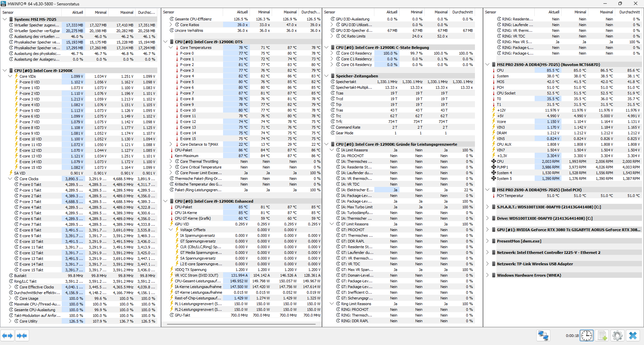
Task: Click the second panel's horizontal scrollbar
Action: pos(241,324)
